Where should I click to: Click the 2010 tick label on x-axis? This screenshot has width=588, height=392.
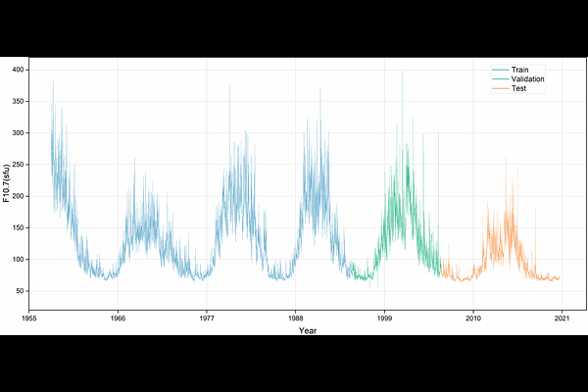pos(472,319)
